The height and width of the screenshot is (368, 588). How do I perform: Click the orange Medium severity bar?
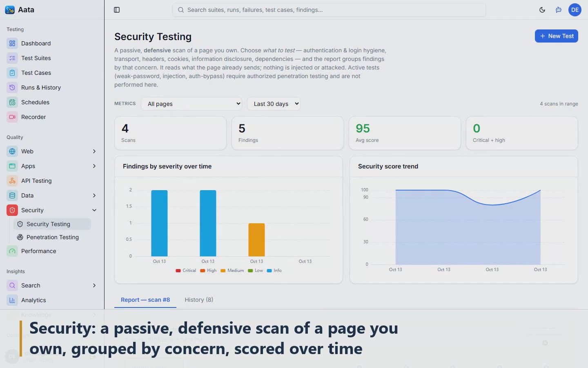coord(256,240)
